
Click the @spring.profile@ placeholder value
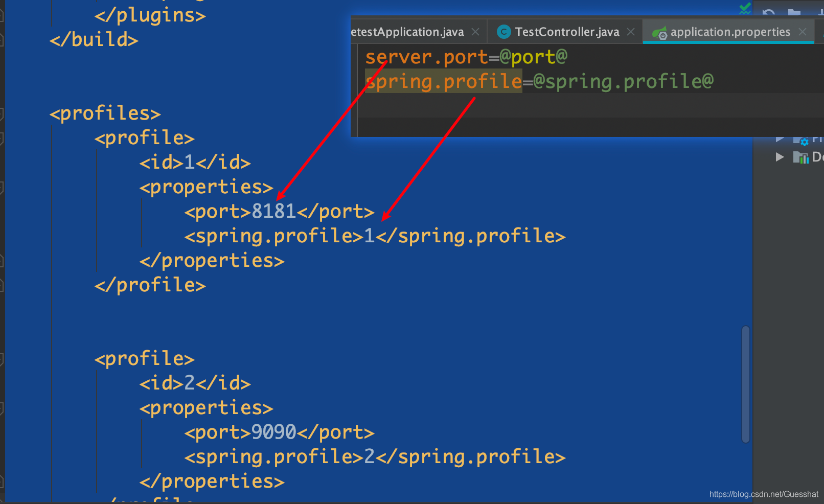623,81
